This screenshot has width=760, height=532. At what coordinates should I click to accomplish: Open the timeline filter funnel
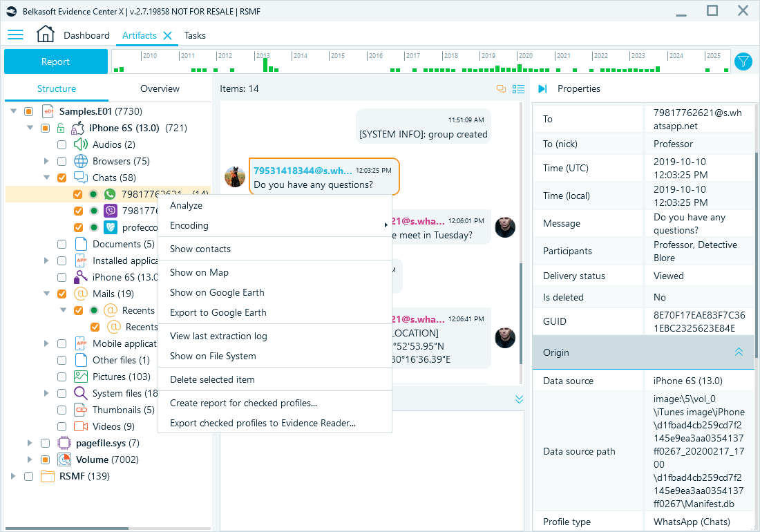(743, 61)
